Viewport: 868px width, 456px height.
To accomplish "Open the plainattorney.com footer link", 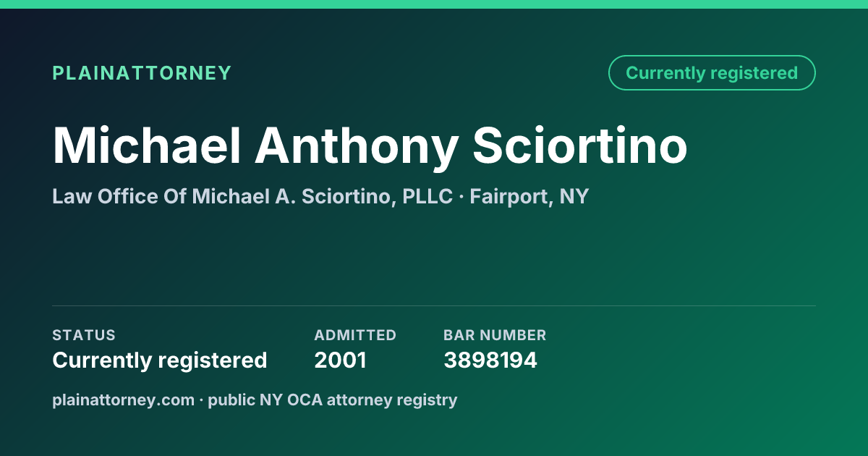I will 123,400.
